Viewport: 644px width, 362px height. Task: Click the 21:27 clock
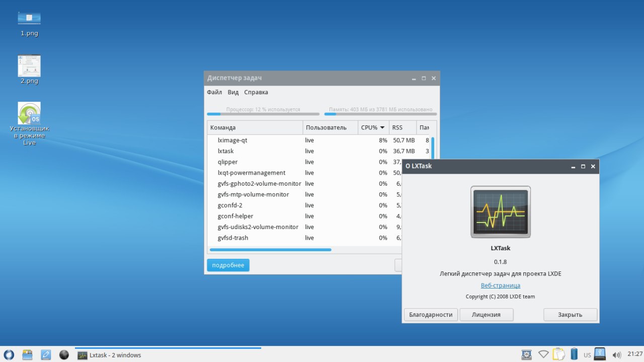635,354
